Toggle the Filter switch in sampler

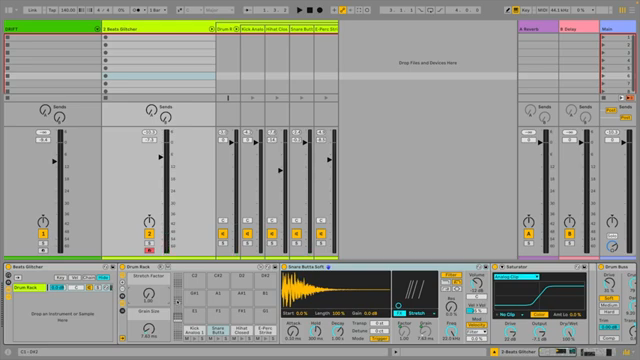[451, 275]
